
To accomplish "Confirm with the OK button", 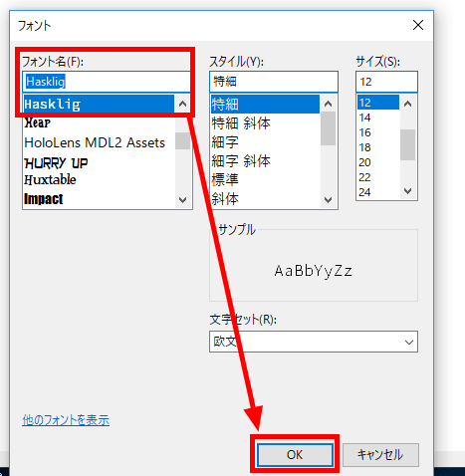I will click(295, 454).
